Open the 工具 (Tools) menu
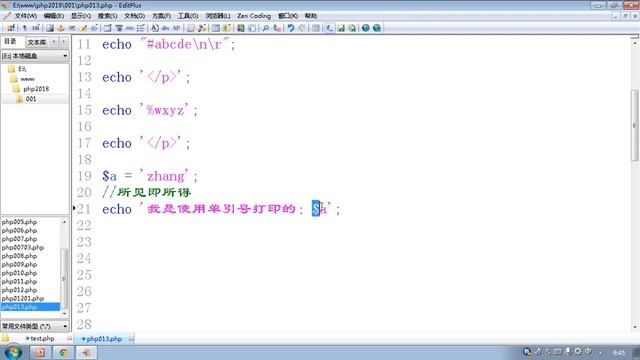Screen dimensions: 640x360 [188, 16]
